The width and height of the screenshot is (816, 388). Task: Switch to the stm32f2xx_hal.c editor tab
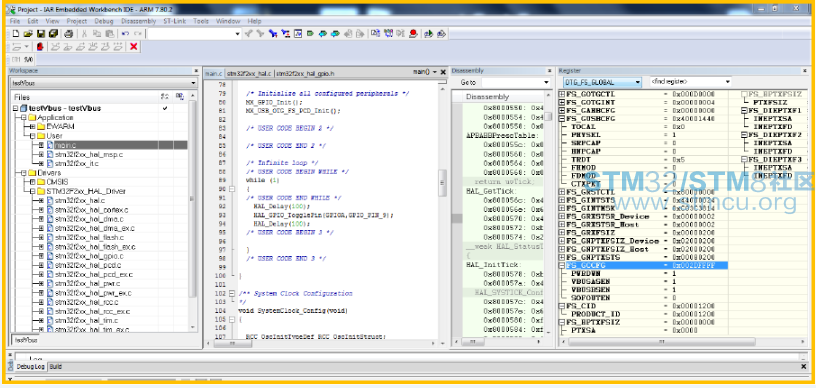click(x=249, y=73)
